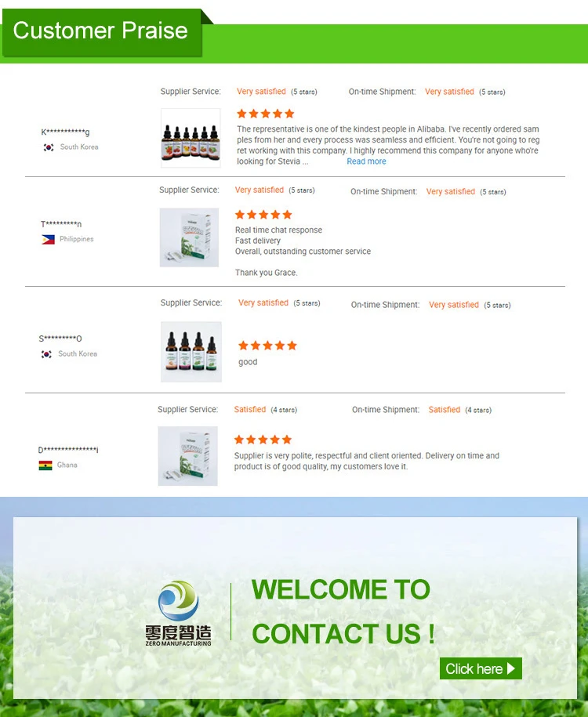Click the Ghana flag icon
Viewport: 588px width, 717px height.
click(x=45, y=465)
